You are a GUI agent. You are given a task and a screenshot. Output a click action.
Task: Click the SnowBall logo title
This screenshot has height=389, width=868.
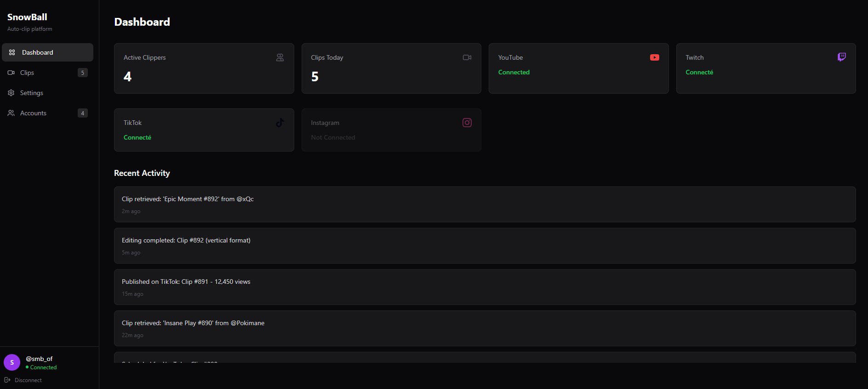point(27,17)
